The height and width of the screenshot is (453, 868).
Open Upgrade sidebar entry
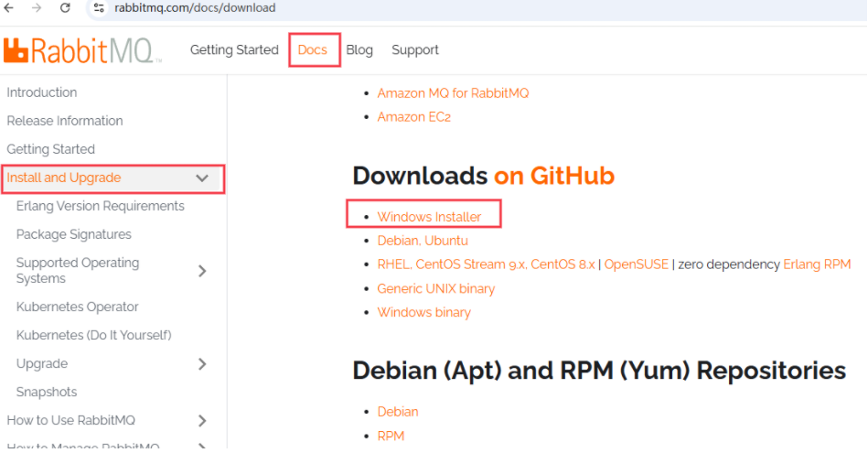42,364
